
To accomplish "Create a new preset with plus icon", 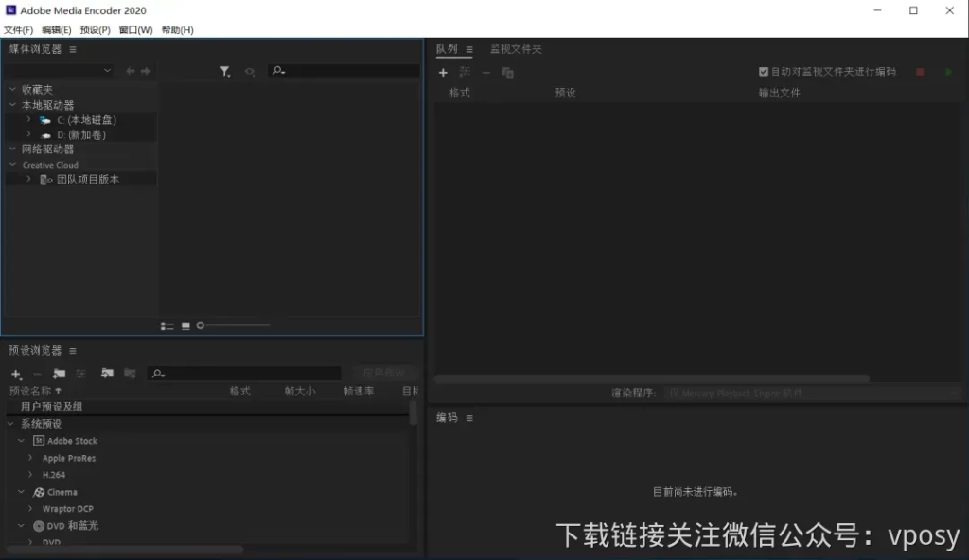I will coord(17,374).
